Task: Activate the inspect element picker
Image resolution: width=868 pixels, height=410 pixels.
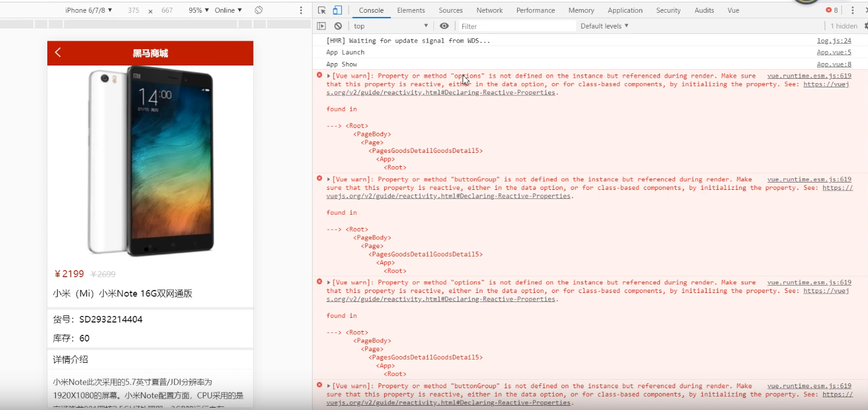Action: point(322,10)
